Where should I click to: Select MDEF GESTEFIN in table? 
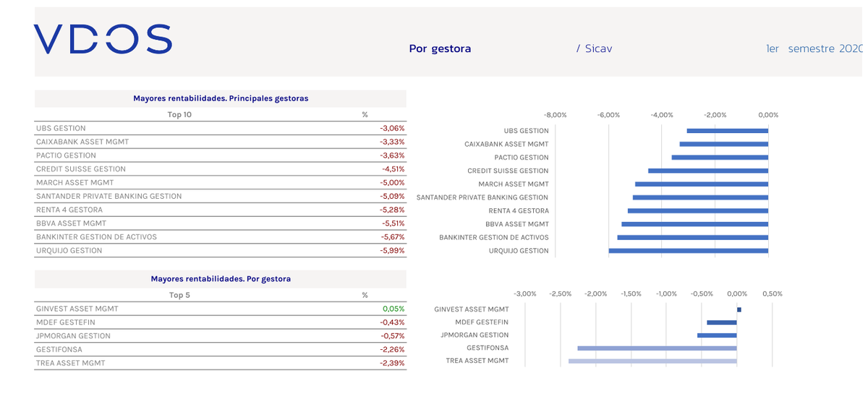point(66,322)
